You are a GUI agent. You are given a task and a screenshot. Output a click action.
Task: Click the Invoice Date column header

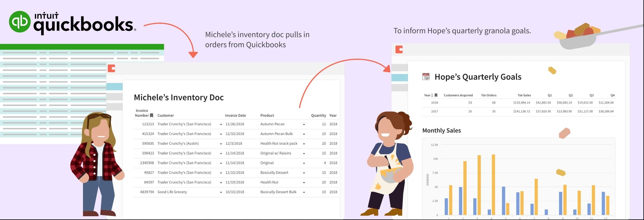[236, 115]
